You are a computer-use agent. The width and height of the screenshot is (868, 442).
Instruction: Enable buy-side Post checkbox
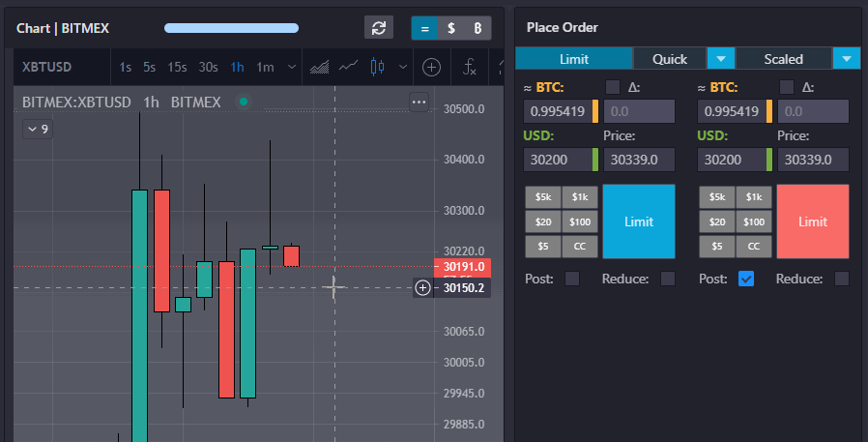[572, 279]
